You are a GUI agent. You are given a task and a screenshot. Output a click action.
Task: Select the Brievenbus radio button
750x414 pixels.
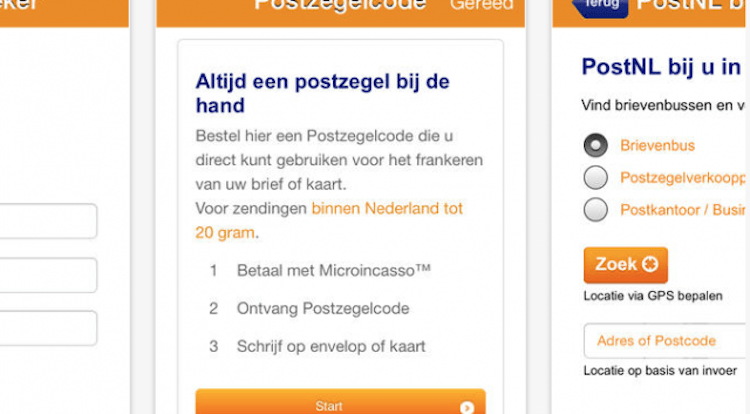pos(596,145)
